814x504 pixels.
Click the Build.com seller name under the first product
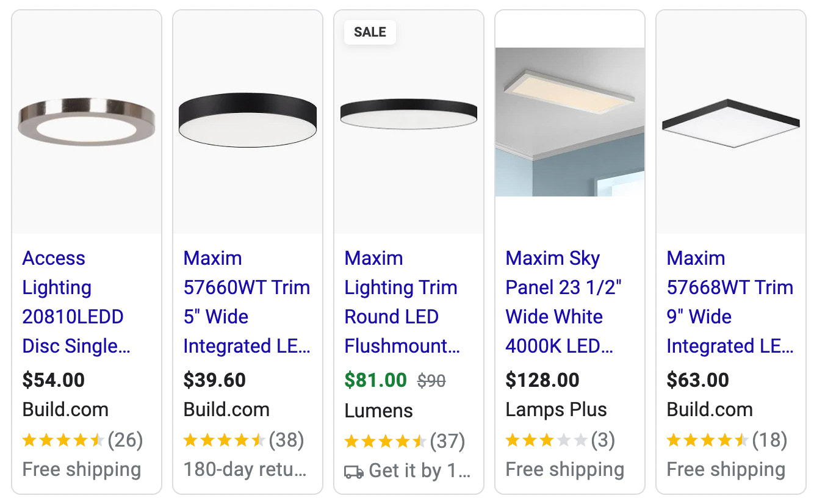[65, 409]
